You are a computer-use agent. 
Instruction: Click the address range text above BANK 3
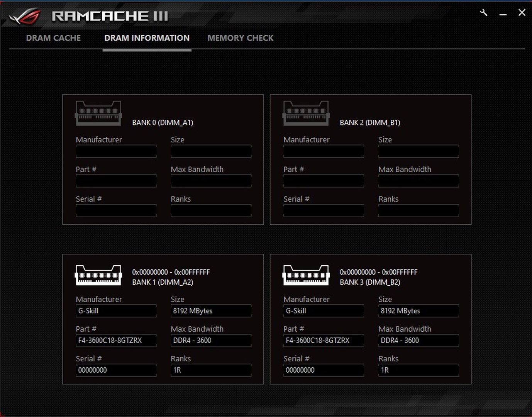[379, 272]
